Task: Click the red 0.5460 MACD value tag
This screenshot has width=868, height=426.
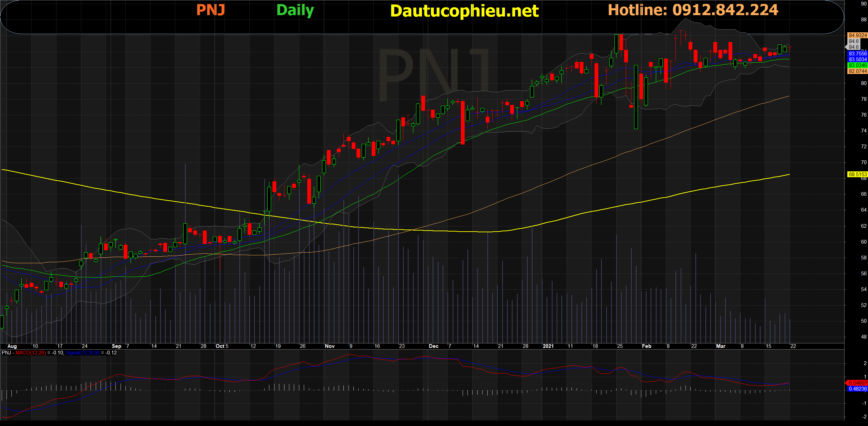Action: coord(857,383)
